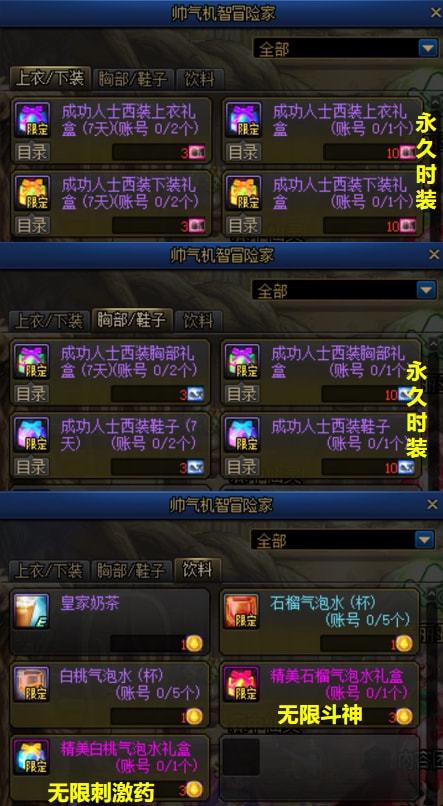Open 目录 for 7天 西装下装礼盒
This screenshot has width=443, height=806.
(x=32, y=225)
